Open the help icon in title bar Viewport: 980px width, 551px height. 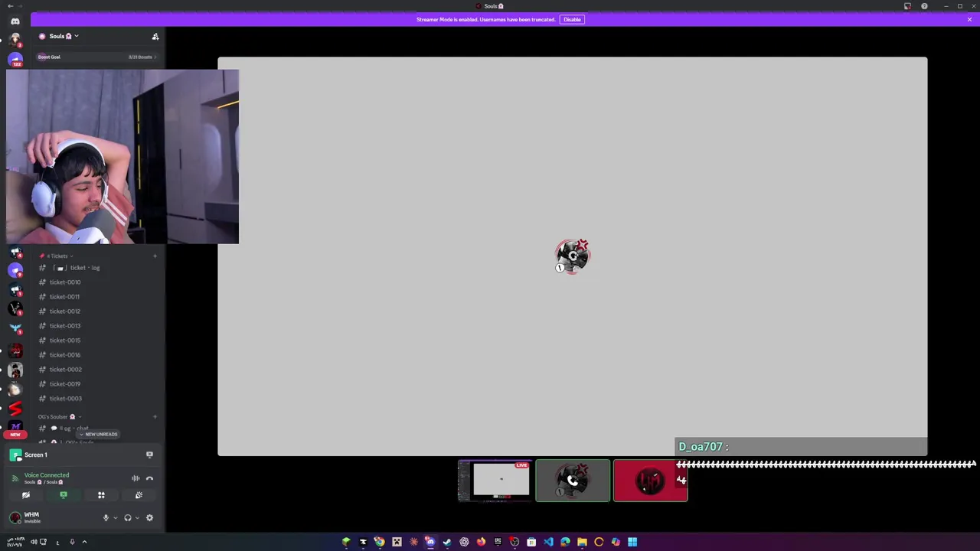click(924, 6)
